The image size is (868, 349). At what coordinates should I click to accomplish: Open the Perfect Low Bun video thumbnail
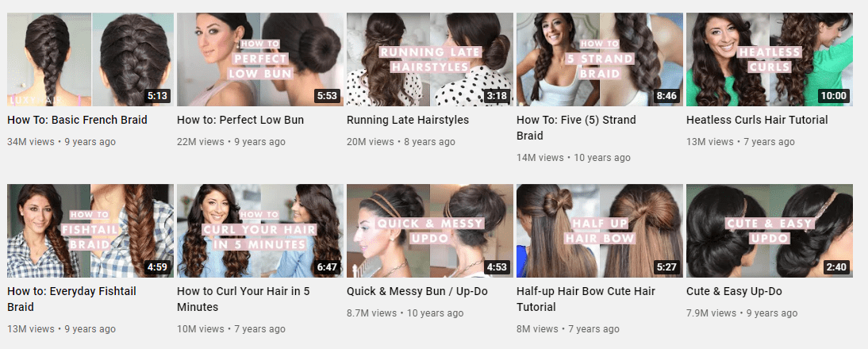pos(260,59)
